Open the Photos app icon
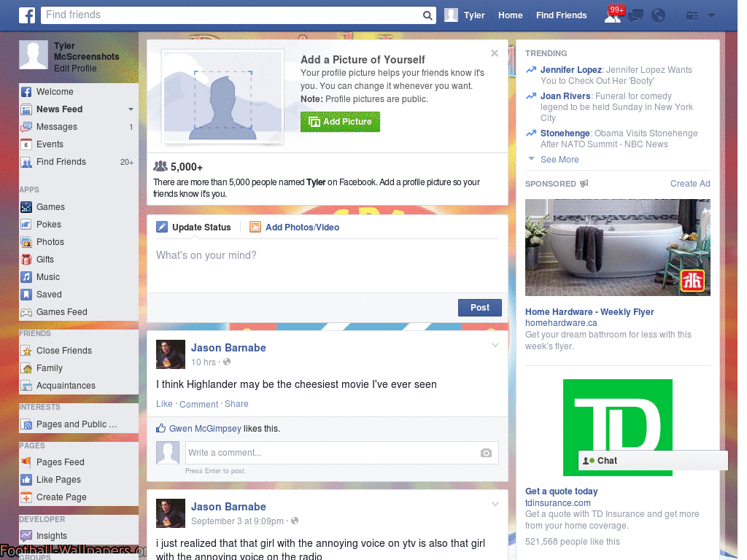The image size is (747, 560). 26,242
